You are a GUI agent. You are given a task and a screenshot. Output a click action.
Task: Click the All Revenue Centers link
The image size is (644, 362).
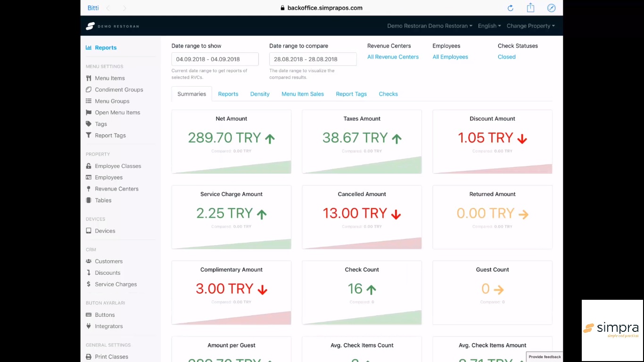point(393,57)
